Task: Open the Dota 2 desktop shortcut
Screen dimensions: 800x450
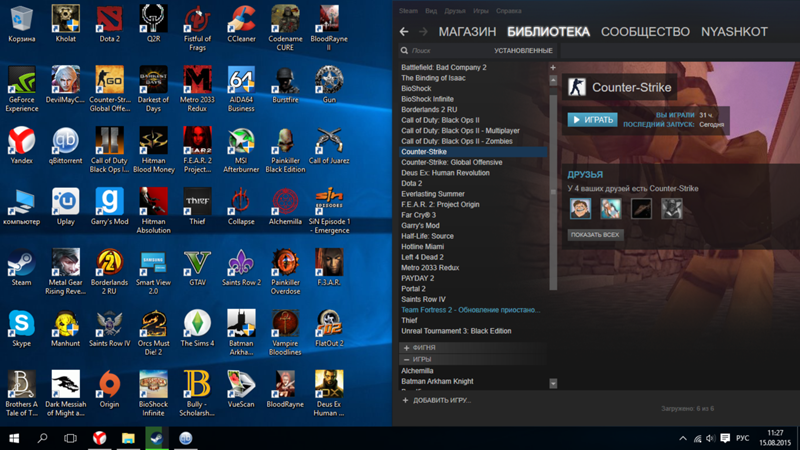Action: tap(109, 24)
